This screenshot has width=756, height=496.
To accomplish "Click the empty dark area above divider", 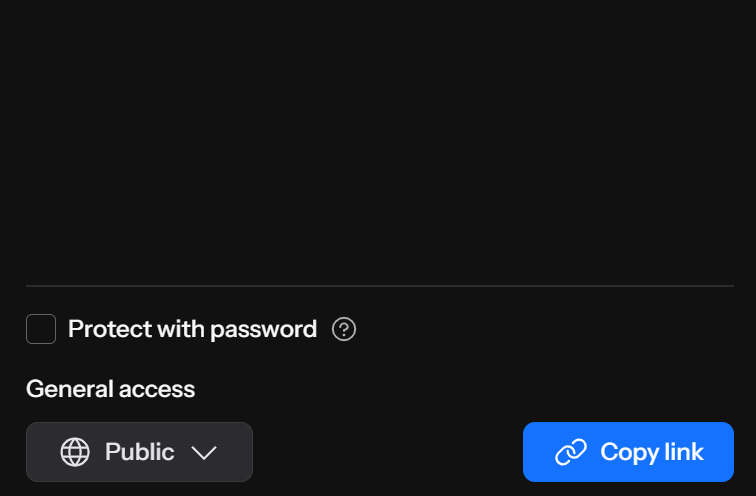I will [x=380, y=142].
